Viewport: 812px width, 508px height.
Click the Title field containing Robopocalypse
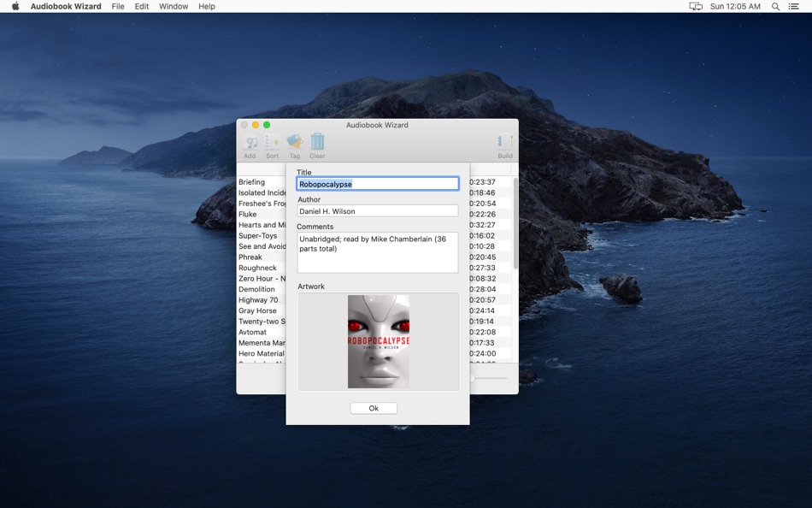tap(378, 184)
